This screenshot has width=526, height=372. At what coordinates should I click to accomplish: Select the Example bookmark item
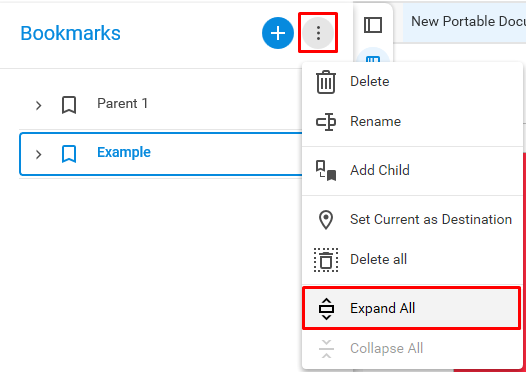(x=161, y=154)
